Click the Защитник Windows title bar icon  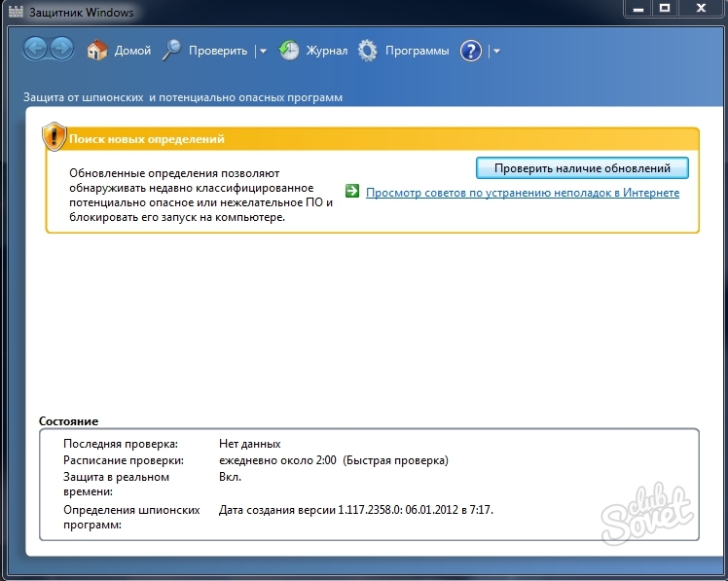click(x=16, y=12)
